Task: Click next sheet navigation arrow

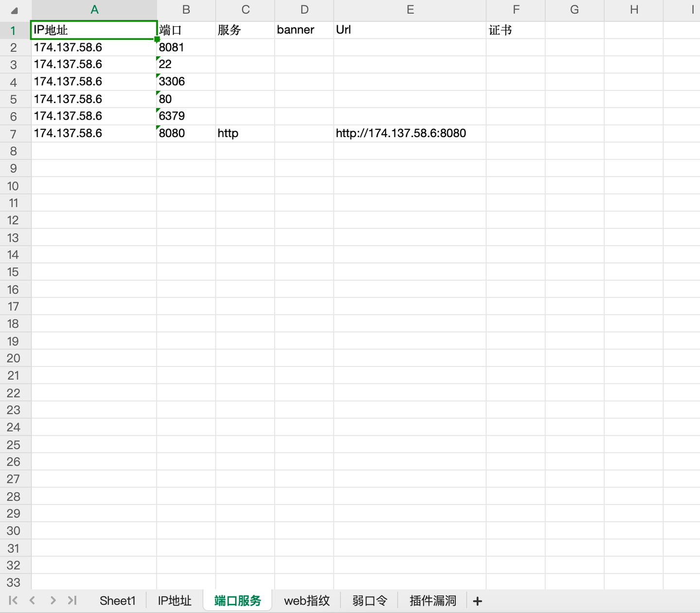Action: pyautogui.click(x=53, y=600)
